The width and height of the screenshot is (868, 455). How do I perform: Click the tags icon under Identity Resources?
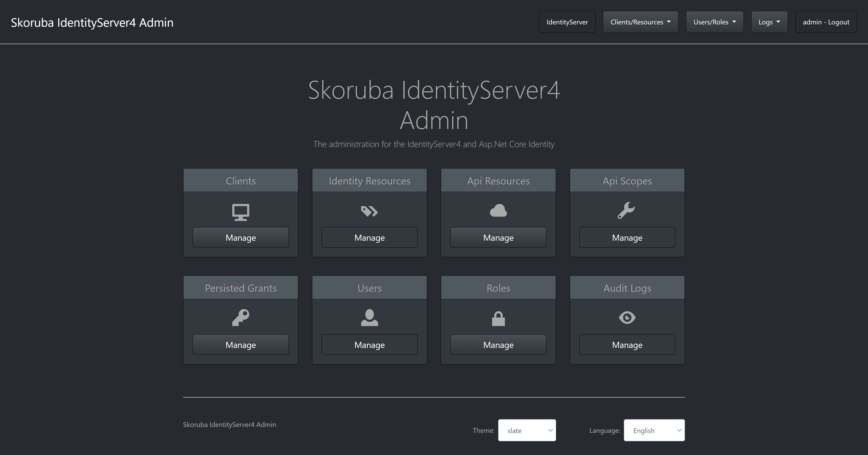tap(369, 212)
